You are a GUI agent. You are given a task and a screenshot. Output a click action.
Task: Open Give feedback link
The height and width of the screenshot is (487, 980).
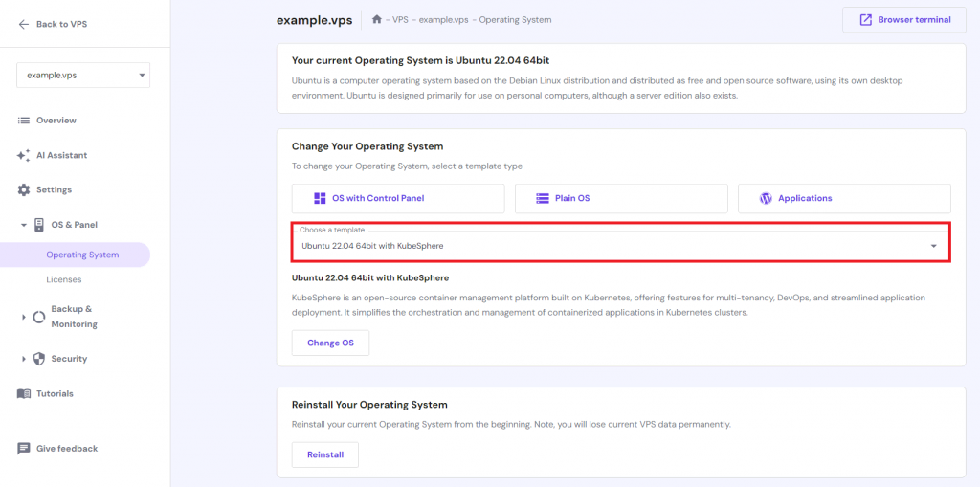point(57,448)
